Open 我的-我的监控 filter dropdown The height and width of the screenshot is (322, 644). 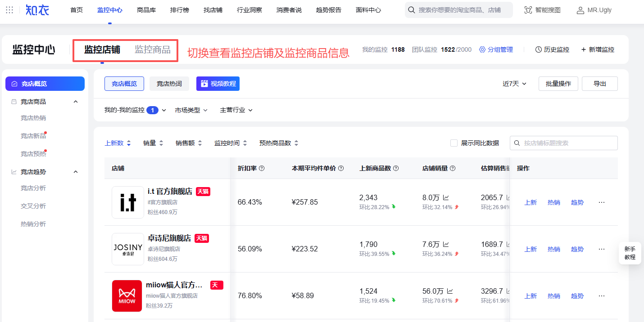click(135, 110)
